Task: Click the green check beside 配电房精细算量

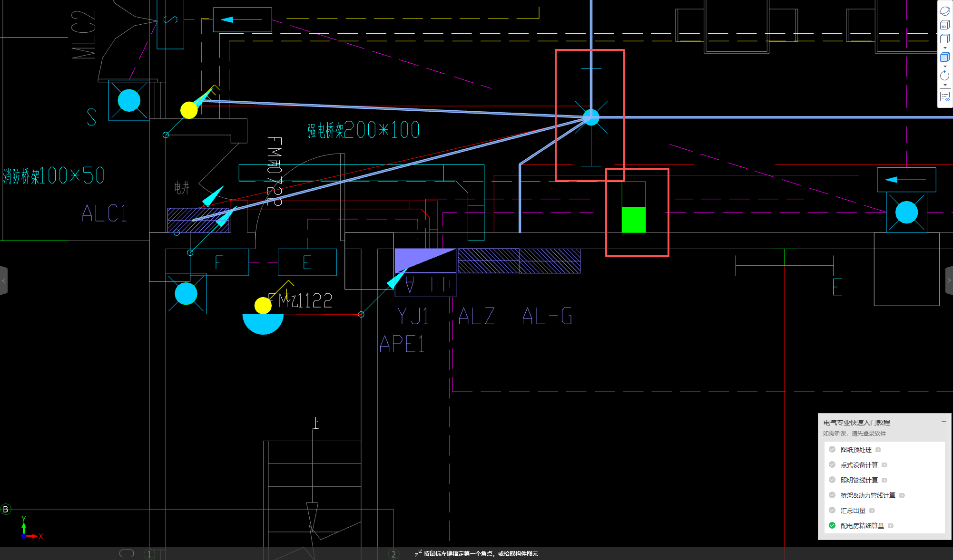Action: (x=832, y=525)
